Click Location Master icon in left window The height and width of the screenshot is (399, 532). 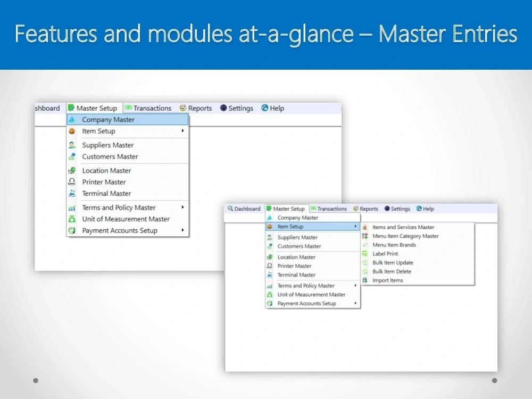(x=72, y=171)
